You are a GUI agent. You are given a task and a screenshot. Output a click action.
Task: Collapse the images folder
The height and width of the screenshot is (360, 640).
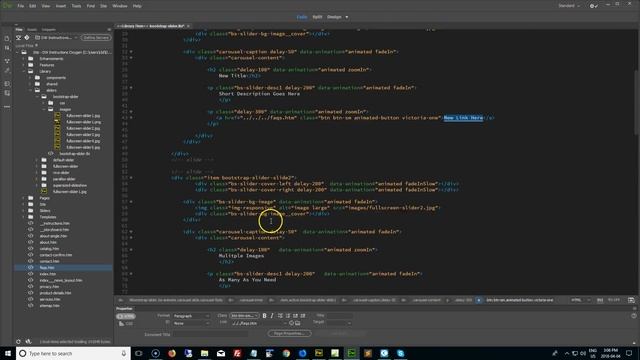[x=44, y=109]
